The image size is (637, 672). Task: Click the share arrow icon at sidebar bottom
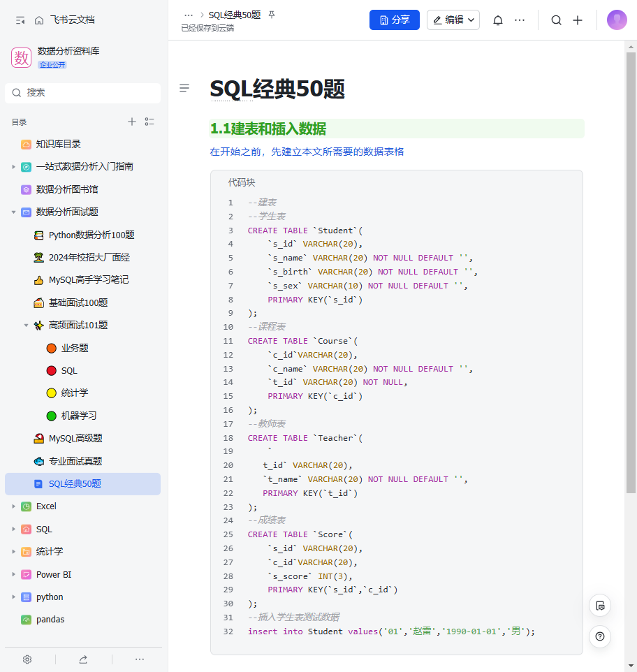(82, 659)
